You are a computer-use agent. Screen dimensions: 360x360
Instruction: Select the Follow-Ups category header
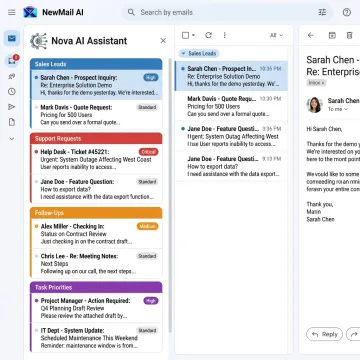[96, 213]
